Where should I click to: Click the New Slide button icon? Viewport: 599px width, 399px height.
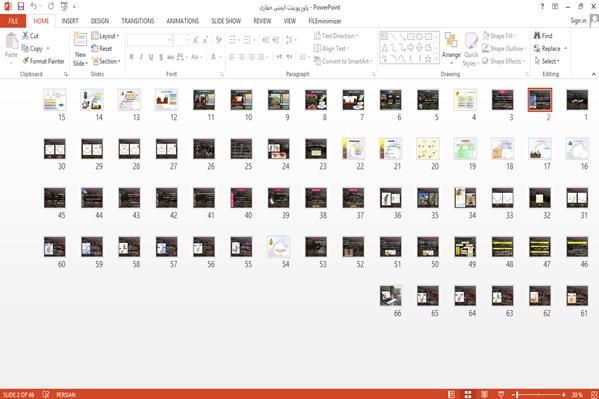coord(80,40)
